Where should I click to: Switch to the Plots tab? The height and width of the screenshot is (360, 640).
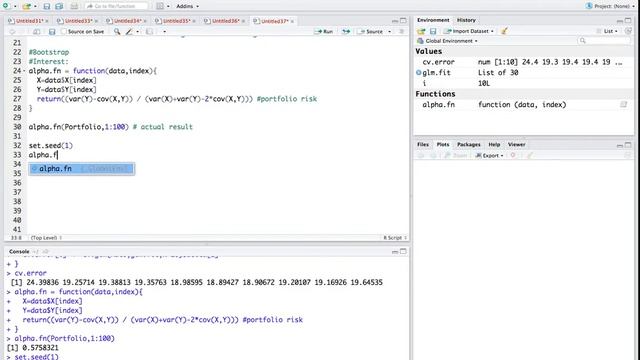443,144
